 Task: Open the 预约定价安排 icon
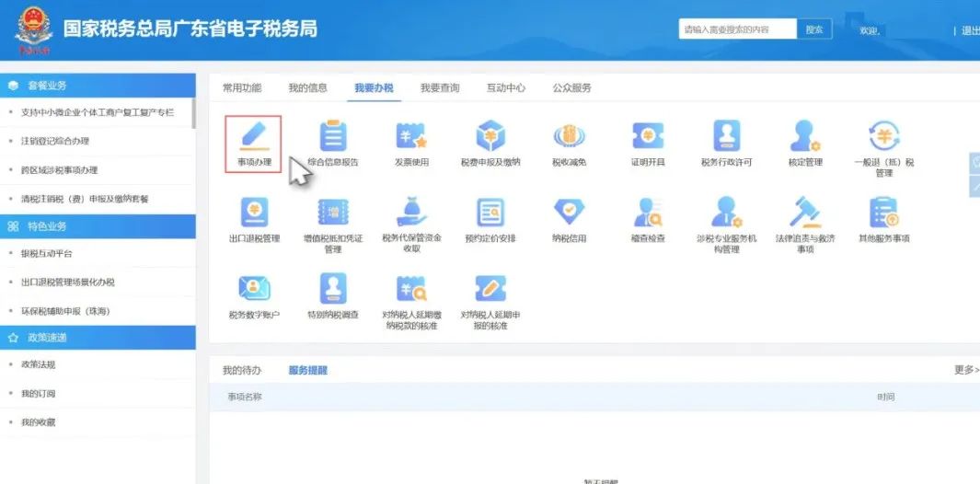coord(490,220)
